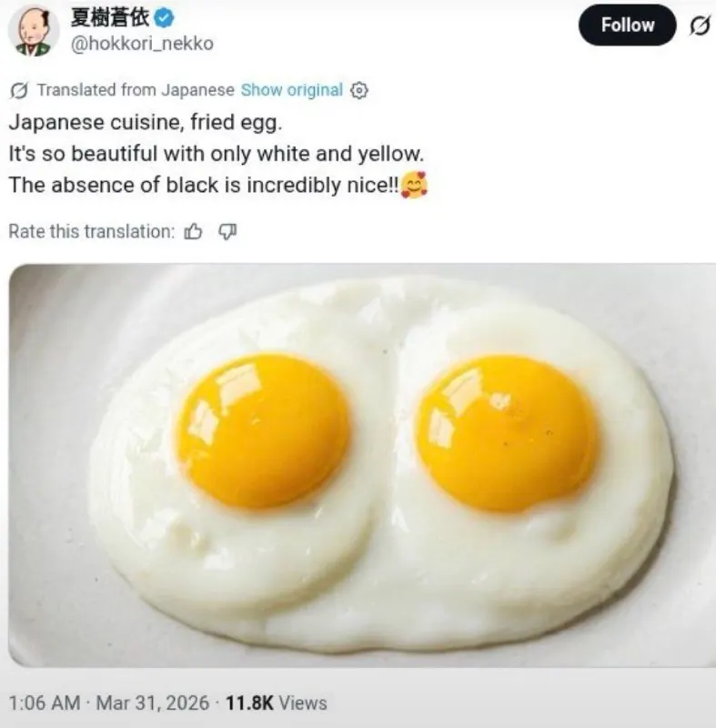The width and height of the screenshot is (716, 728).
Task: Click the Follow button
Action: [x=627, y=25]
